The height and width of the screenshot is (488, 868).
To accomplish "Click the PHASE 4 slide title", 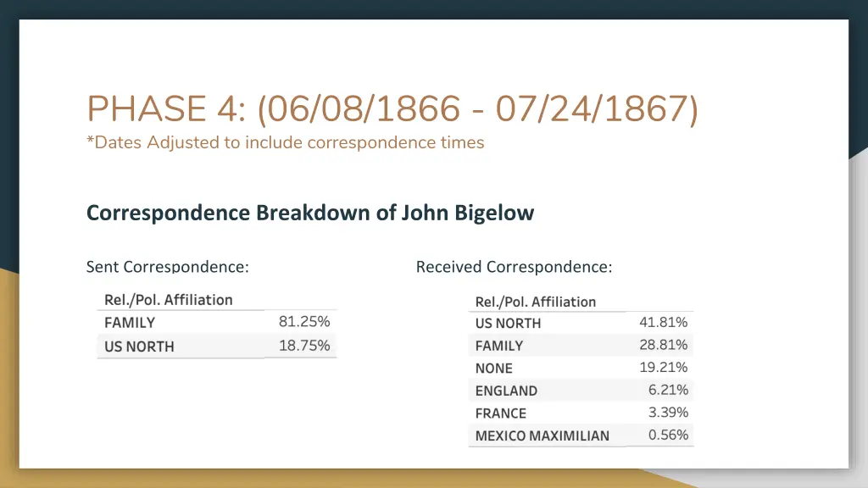I will pos(392,108).
